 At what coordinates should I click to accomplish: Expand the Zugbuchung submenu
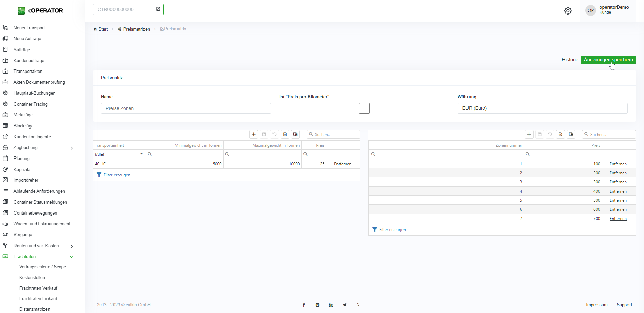coord(72,148)
